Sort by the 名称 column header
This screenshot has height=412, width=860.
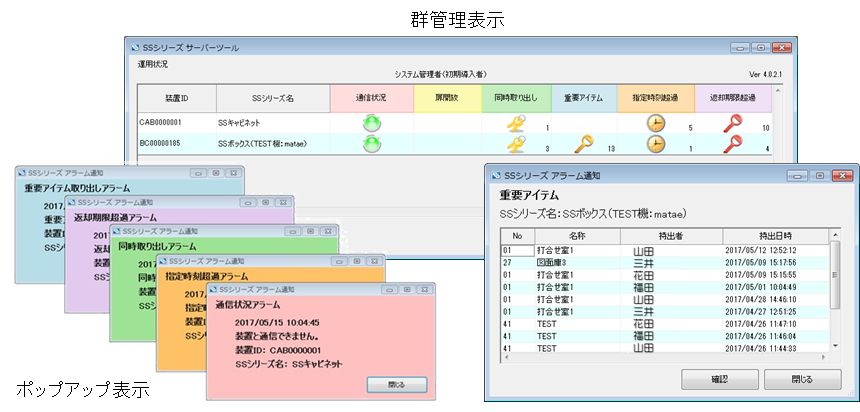coord(578,236)
